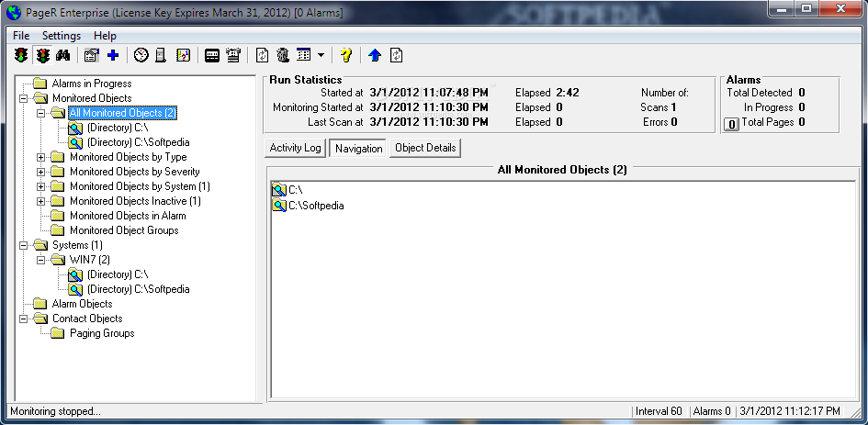This screenshot has height=425, width=868.
Task: Click the trash can toolbar icon
Action: click(x=283, y=55)
